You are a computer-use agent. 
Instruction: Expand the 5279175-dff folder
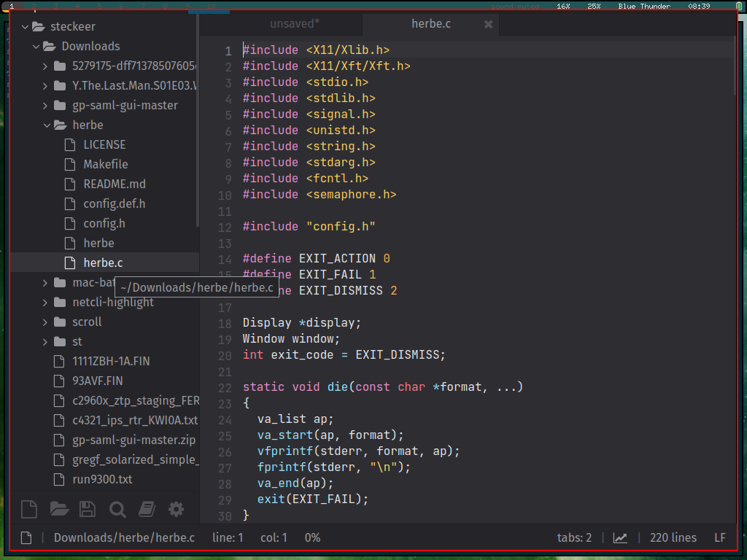pos(45,66)
